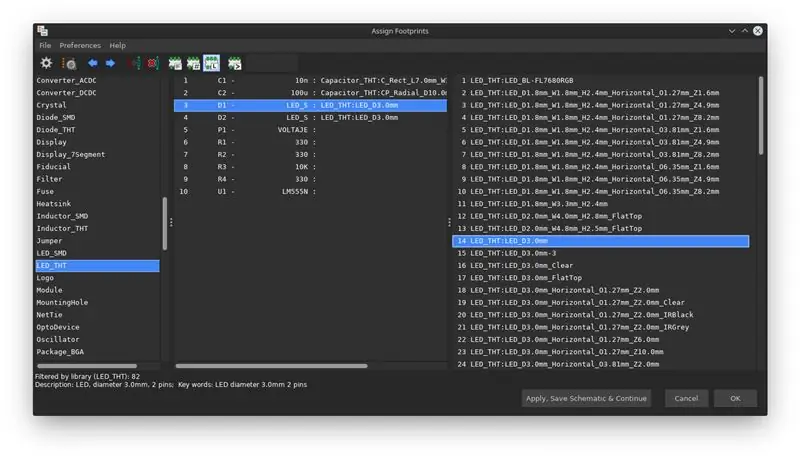Click the Assign Footprints window icon
Screen dimensions: 800x458
click(43, 31)
